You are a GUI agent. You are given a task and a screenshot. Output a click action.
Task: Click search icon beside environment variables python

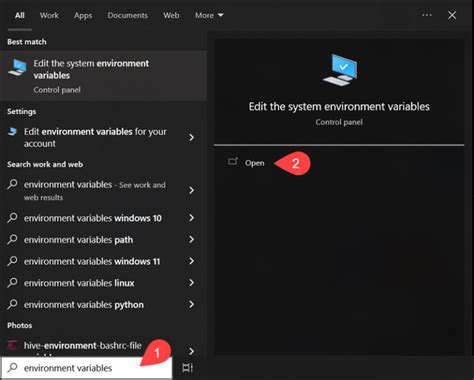pos(12,304)
